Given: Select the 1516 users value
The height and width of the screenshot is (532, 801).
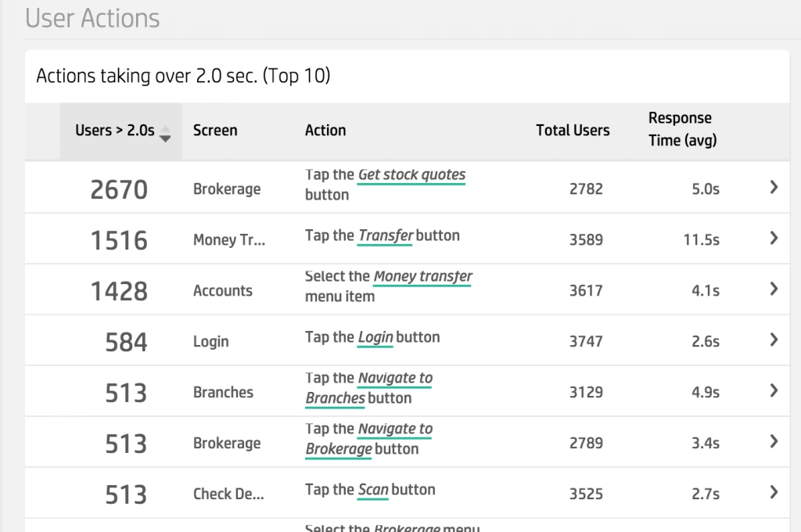Looking at the screenshot, I should coord(119,240).
